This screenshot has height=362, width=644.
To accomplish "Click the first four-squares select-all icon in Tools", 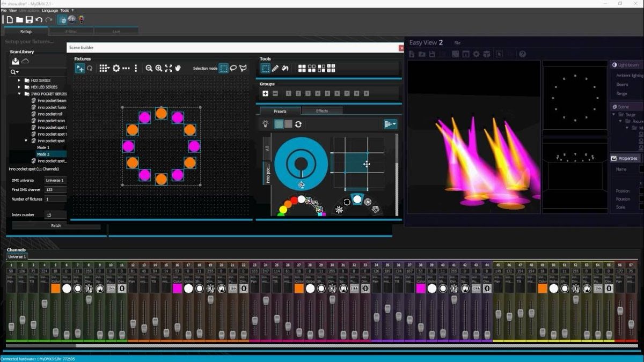I will [302, 68].
